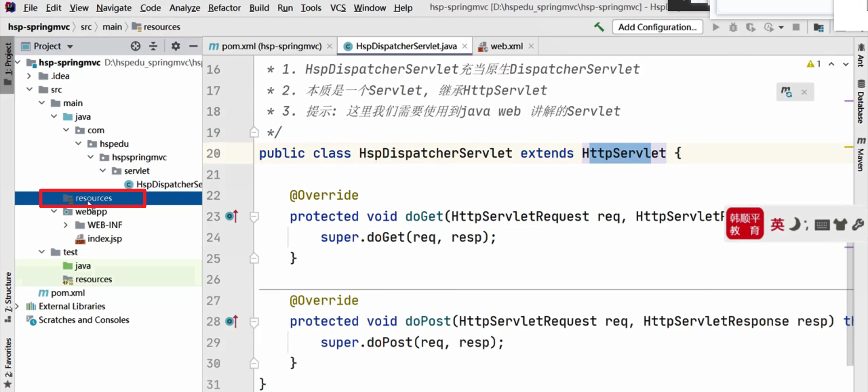The width and height of the screenshot is (868, 392).
Task: Collapse the test folder
Action: click(42, 252)
